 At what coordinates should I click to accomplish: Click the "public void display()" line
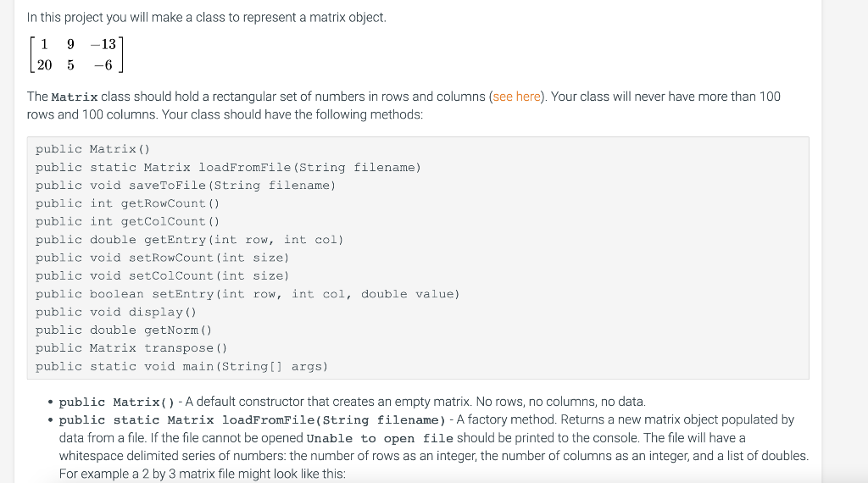pos(115,312)
